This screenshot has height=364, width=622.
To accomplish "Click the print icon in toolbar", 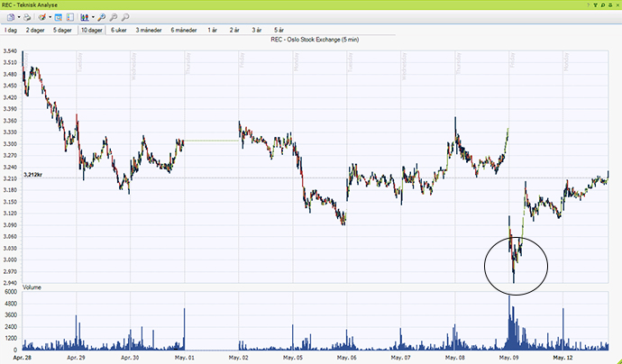I will [27, 17].
